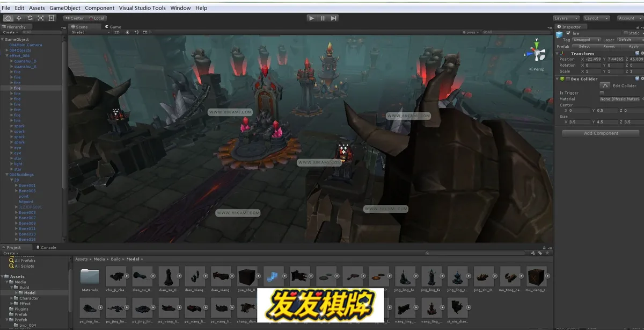This screenshot has width=644, height=330.
Task: Open the GameObject menu
Action: coord(65,8)
